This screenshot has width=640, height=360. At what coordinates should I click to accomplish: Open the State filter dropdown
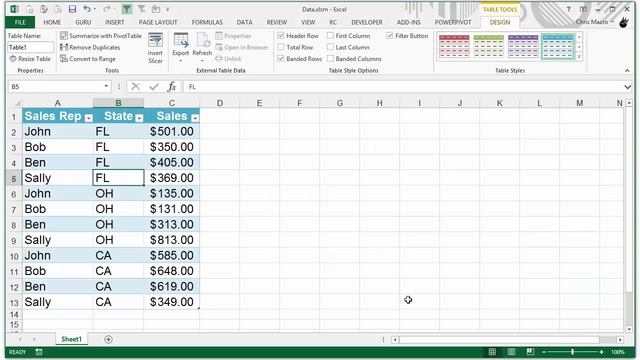click(x=139, y=118)
